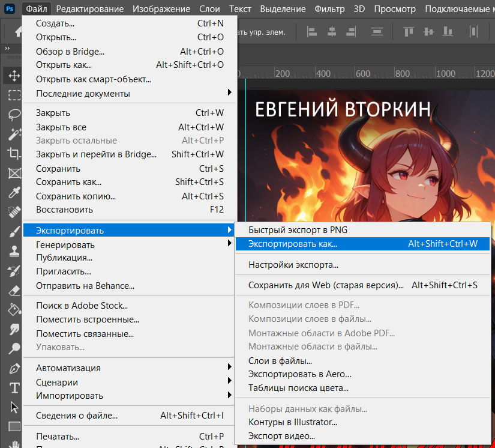The width and height of the screenshot is (495, 448).
Task: Select the Eraser tool
Action: [x=14, y=290]
